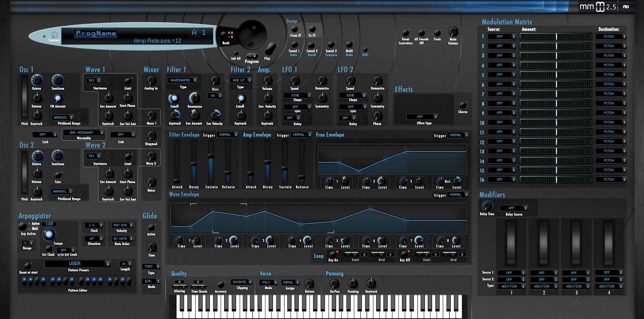Image resolution: width=644 pixels, height=319 pixels.
Task: Toggle the Loop Key Off switch
Action: tap(404, 254)
